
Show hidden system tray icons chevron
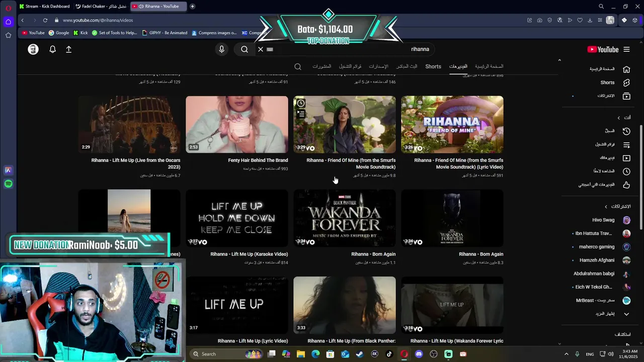point(566,354)
